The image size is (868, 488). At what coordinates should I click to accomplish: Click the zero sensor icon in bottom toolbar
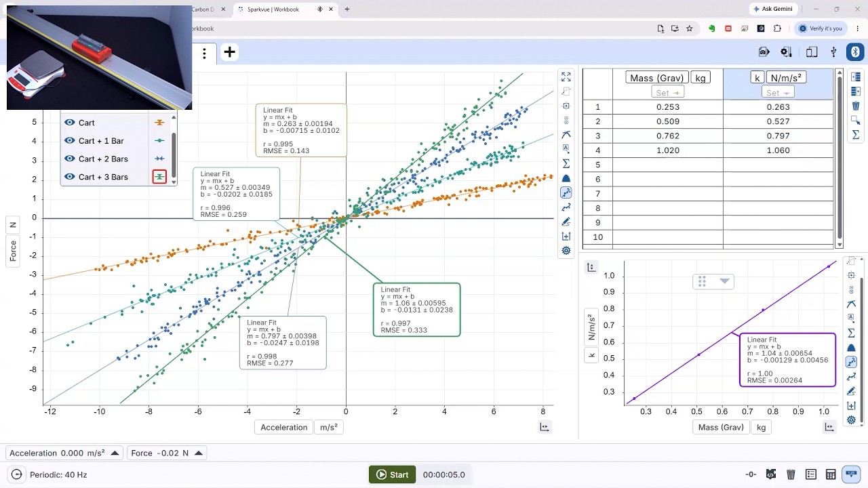751,474
